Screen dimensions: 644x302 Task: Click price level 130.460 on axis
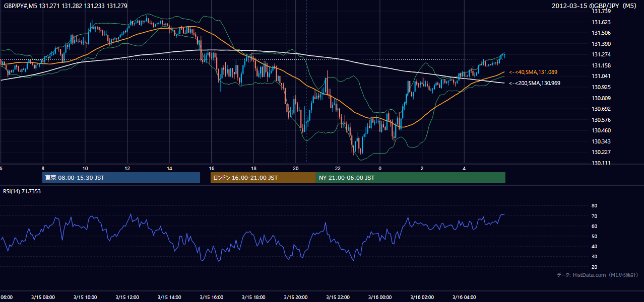point(601,130)
